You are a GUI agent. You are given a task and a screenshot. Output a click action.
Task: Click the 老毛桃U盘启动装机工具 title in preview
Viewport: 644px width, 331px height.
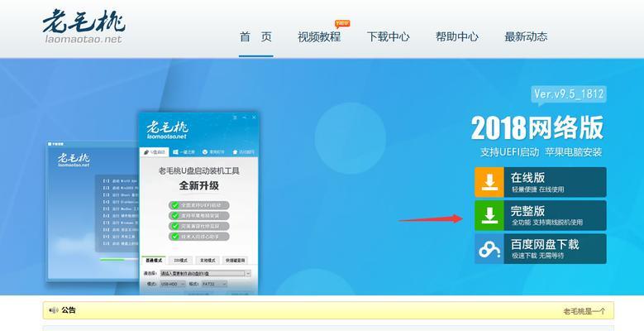198,170
